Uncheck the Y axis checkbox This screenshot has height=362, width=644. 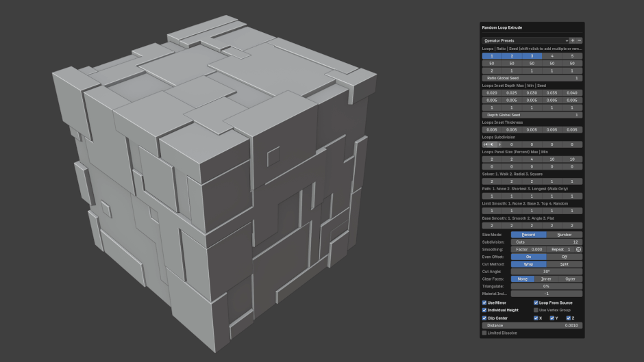[x=552, y=318]
